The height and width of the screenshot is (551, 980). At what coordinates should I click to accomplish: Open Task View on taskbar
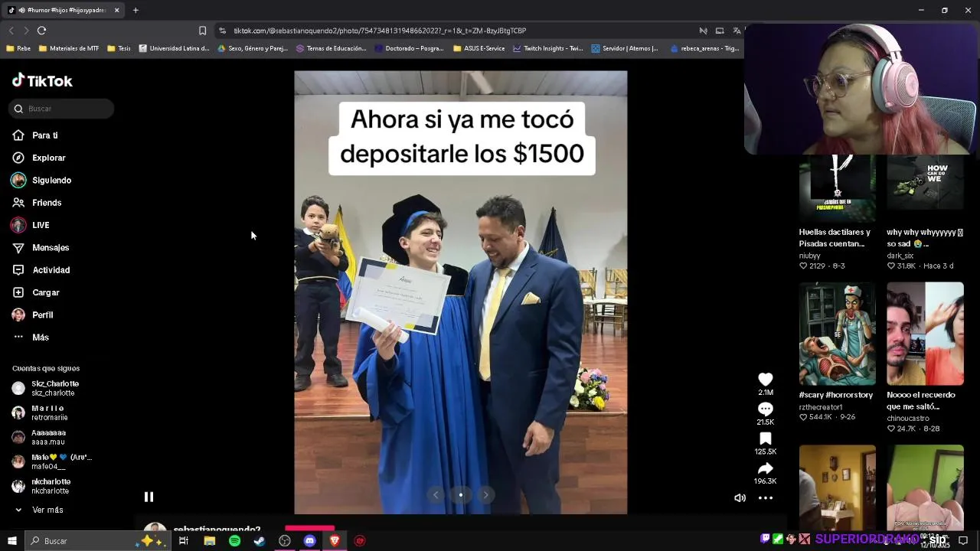[x=184, y=541]
